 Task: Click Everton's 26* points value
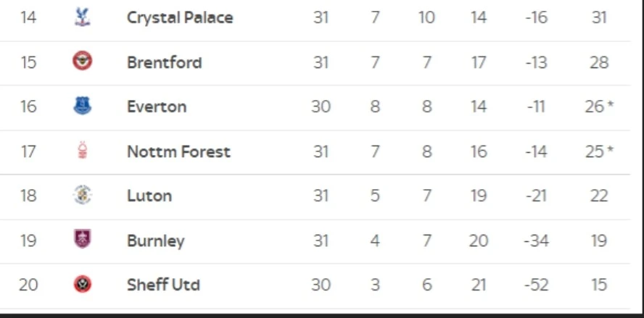tap(599, 106)
